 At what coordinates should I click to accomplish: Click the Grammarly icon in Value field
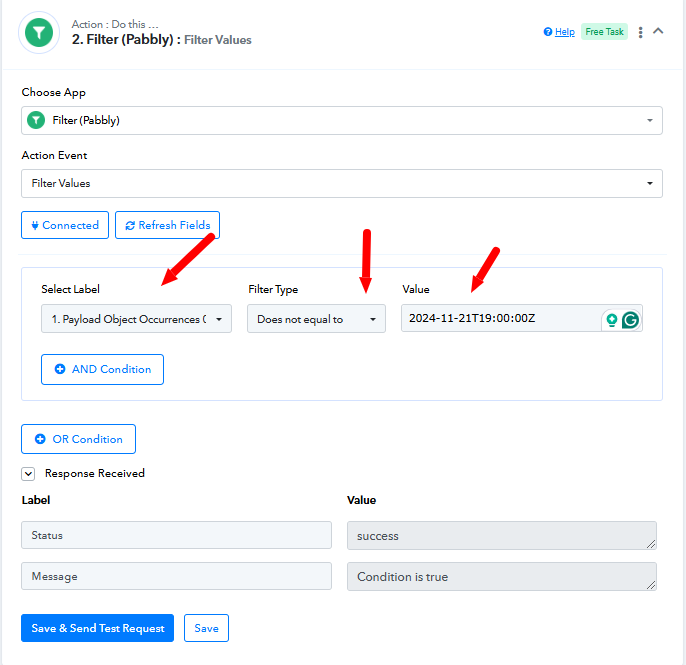click(x=630, y=320)
